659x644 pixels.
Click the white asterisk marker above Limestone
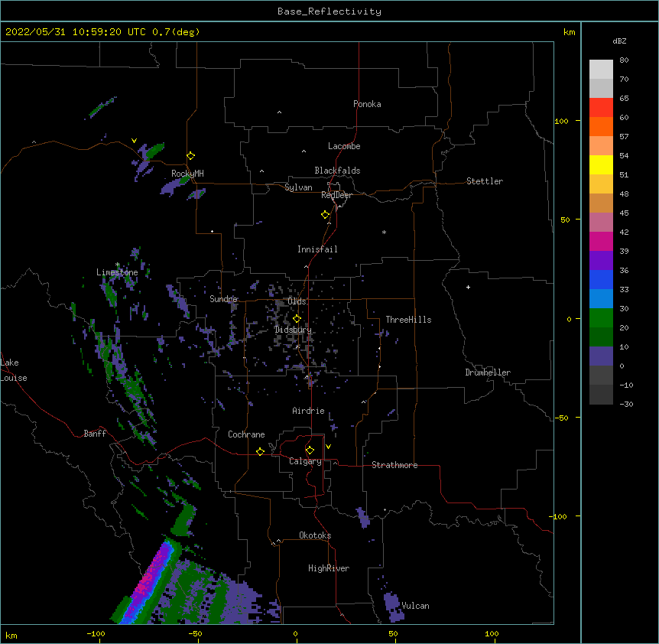click(x=117, y=265)
